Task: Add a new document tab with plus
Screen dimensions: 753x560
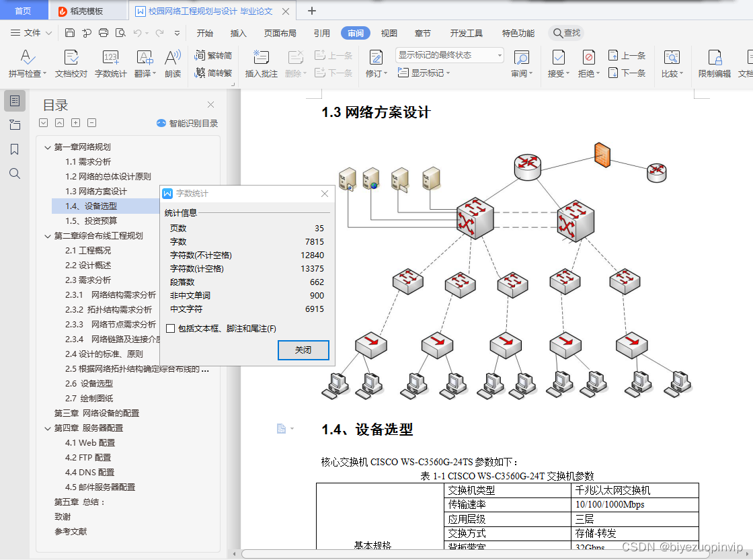Action: [312, 11]
